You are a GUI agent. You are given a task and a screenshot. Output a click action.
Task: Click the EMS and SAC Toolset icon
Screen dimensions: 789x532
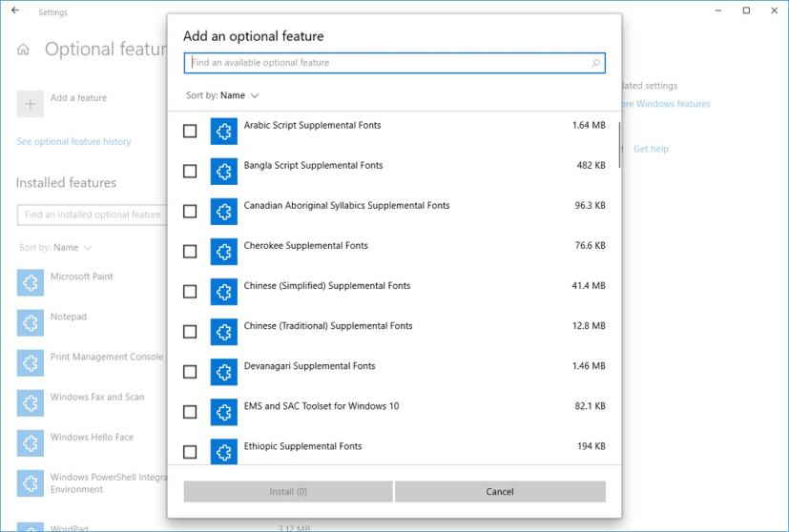[224, 412]
